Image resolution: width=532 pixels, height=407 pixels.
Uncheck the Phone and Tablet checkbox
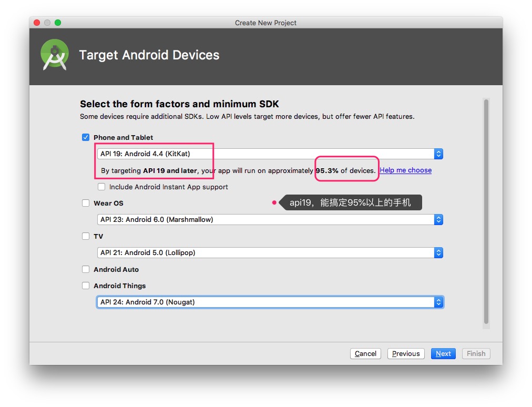pos(86,137)
